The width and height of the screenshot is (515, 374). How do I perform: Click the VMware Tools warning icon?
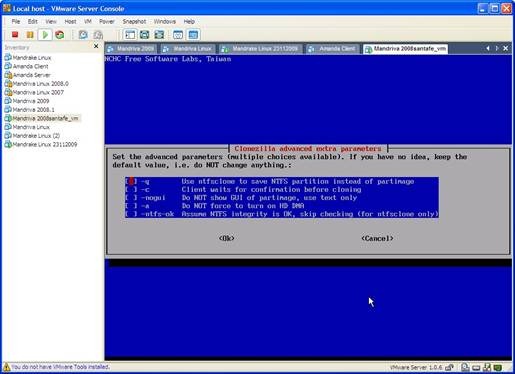(x=6, y=367)
